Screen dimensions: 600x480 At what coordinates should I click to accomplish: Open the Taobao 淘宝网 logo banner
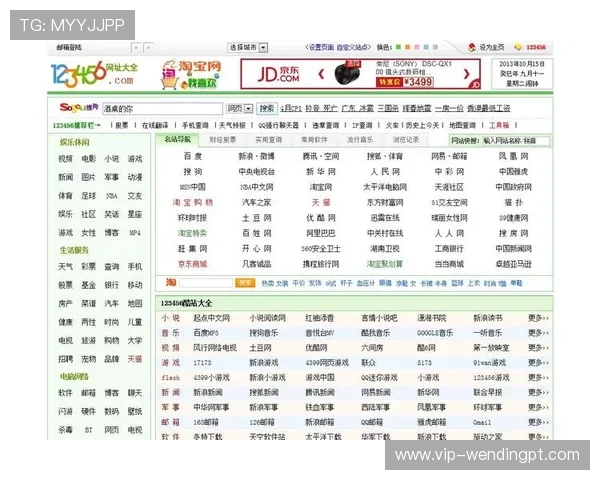click(x=191, y=74)
